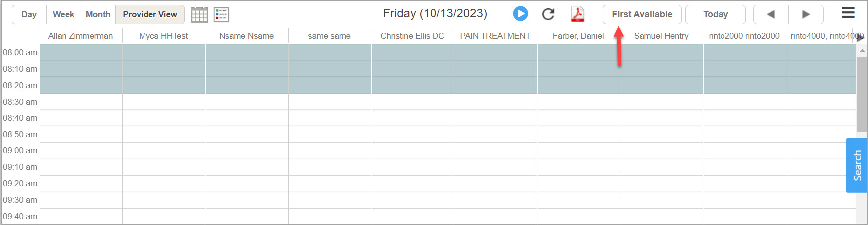The width and height of the screenshot is (868, 225).
Task: Click the First Available button
Action: click(642, 14)
